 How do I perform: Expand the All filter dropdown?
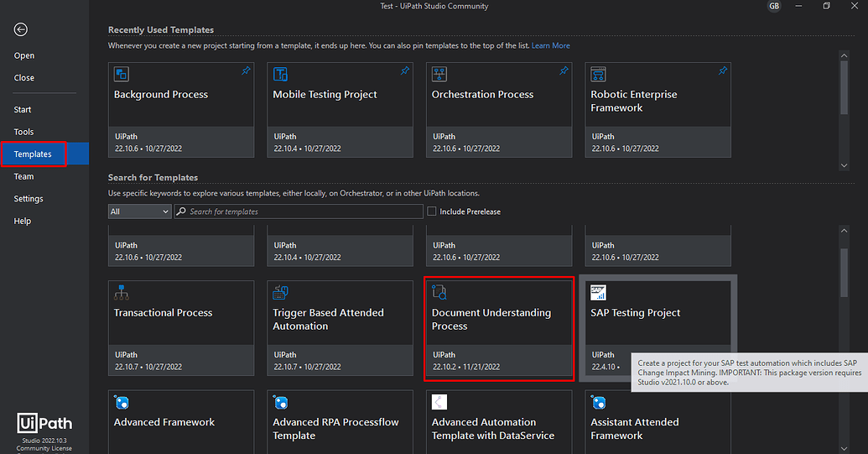click(139, 211)
